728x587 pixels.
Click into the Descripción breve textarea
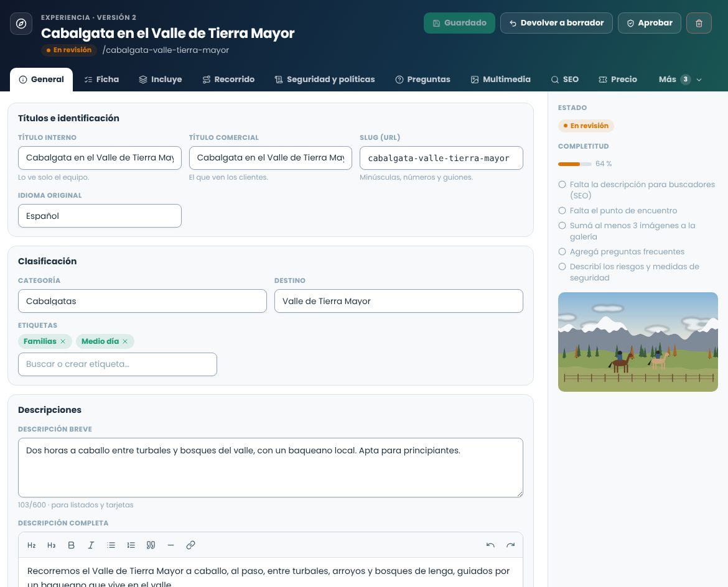coord(271,468)
